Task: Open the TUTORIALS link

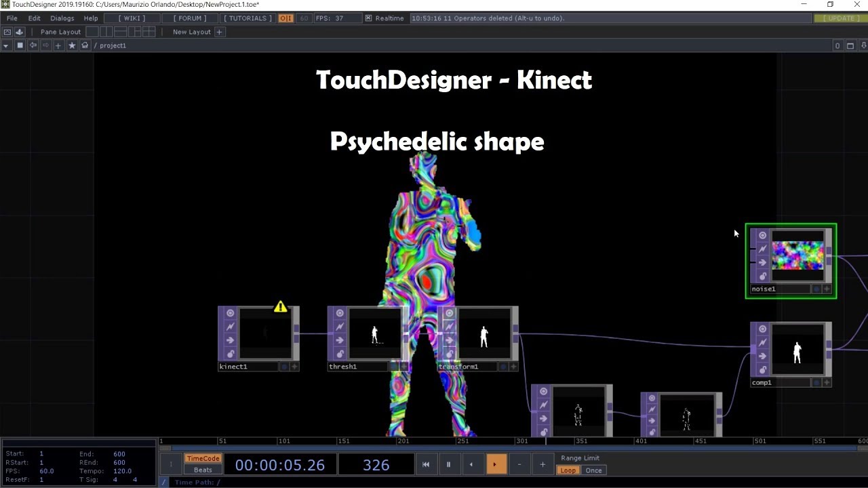Action: tap(248, 18)
